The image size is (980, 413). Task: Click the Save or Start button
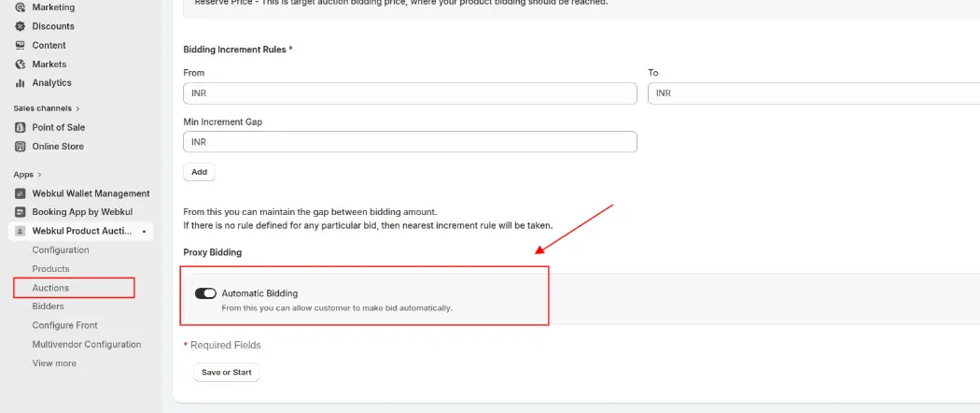(x=226, y=372)
